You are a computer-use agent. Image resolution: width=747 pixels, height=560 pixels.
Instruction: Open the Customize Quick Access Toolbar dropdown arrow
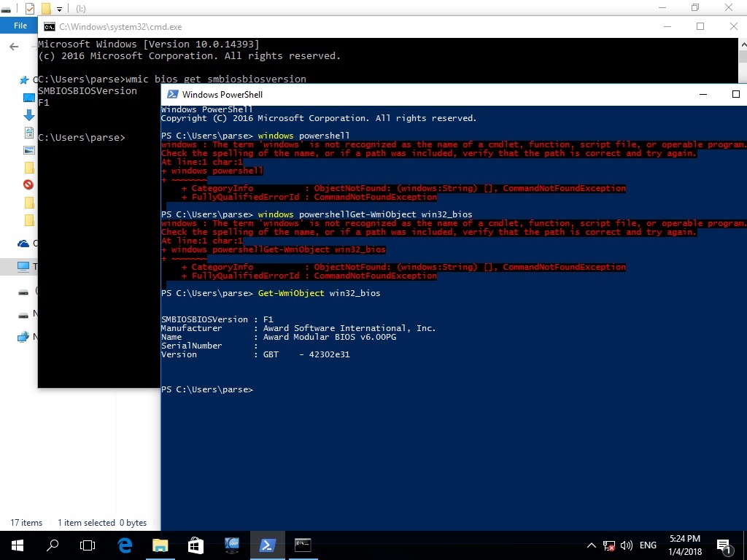pyautogui.click(x=59, y=9)
